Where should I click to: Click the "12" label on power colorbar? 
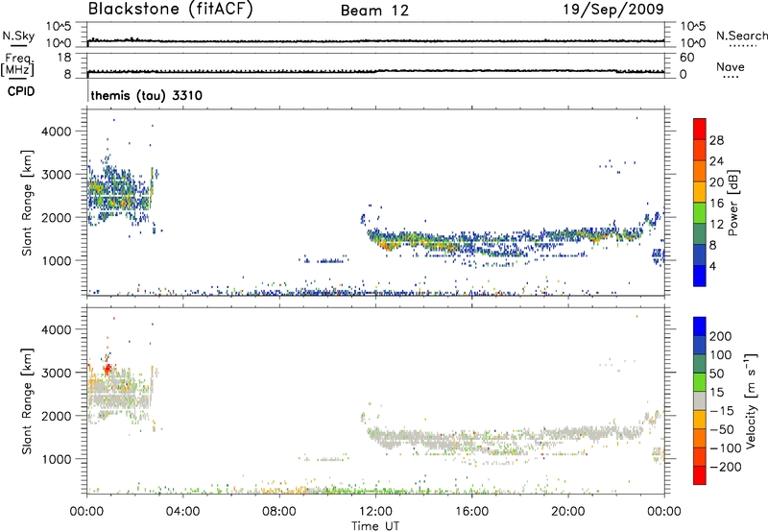coord(716,225)
